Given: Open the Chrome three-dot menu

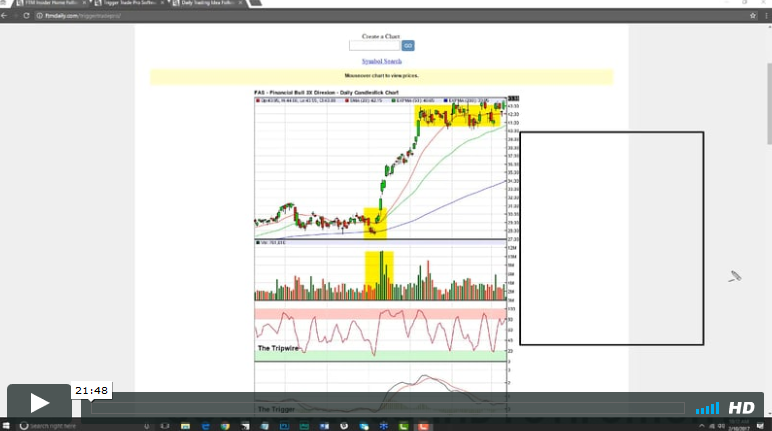Looking at the screenshot, I should click(x=764, y=16).
